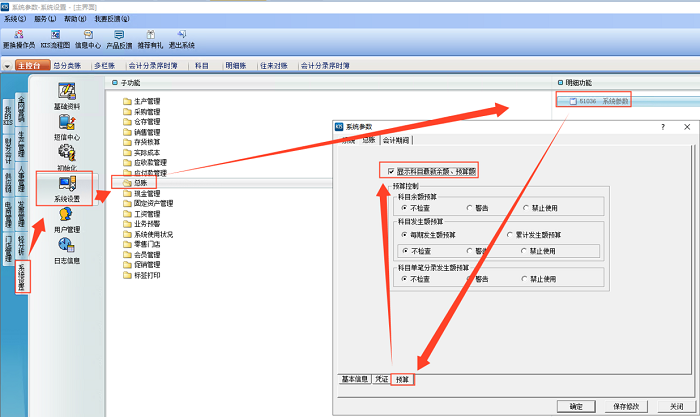
Task: Click the 更换操作员 toolbar icon
Action: tap(18, 39)
